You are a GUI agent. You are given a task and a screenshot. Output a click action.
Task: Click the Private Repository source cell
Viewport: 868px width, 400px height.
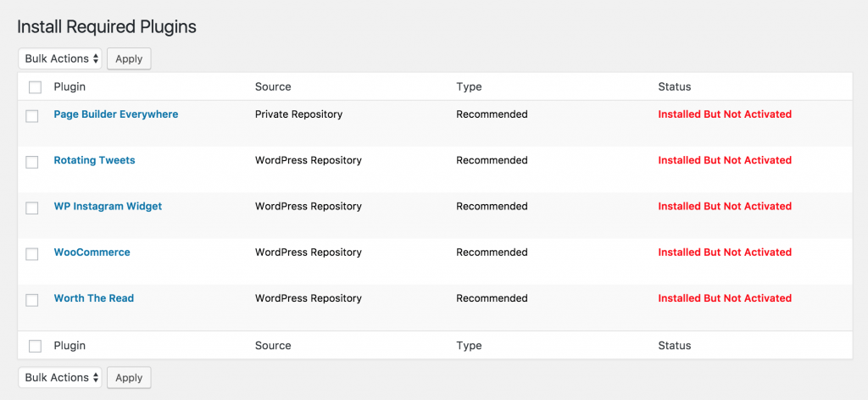point(299,114)
